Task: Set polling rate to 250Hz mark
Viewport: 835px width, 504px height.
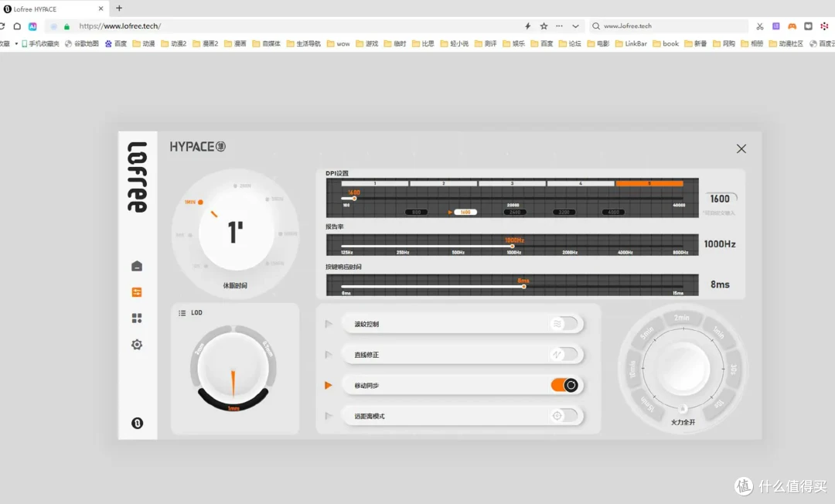Action: coord(403,252)
